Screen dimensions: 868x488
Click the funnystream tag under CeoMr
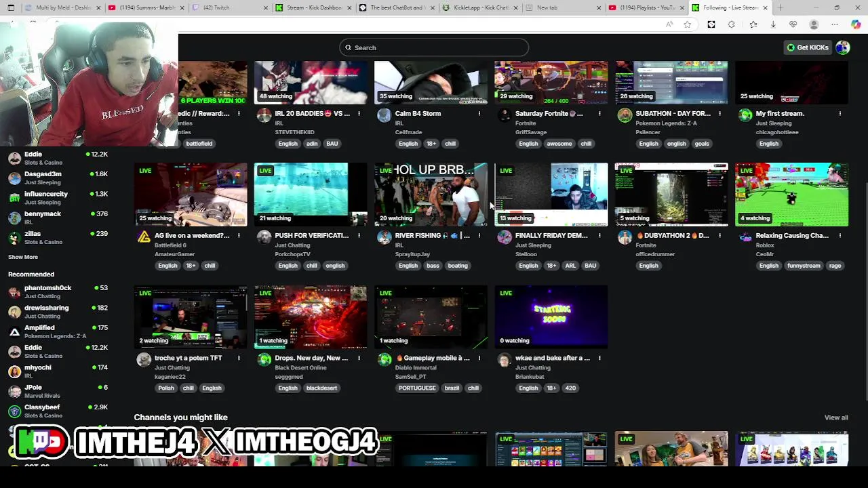pyautogui.click(x=804, y=266)
